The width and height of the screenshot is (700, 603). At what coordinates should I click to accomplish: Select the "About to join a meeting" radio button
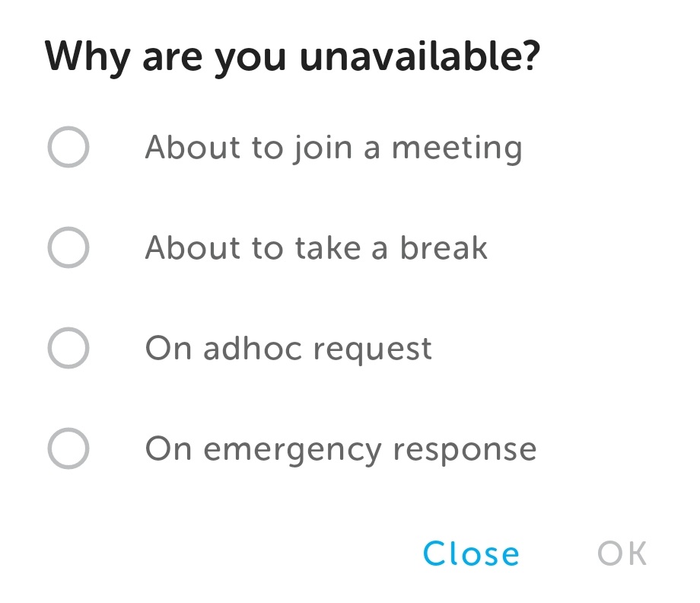68,147
